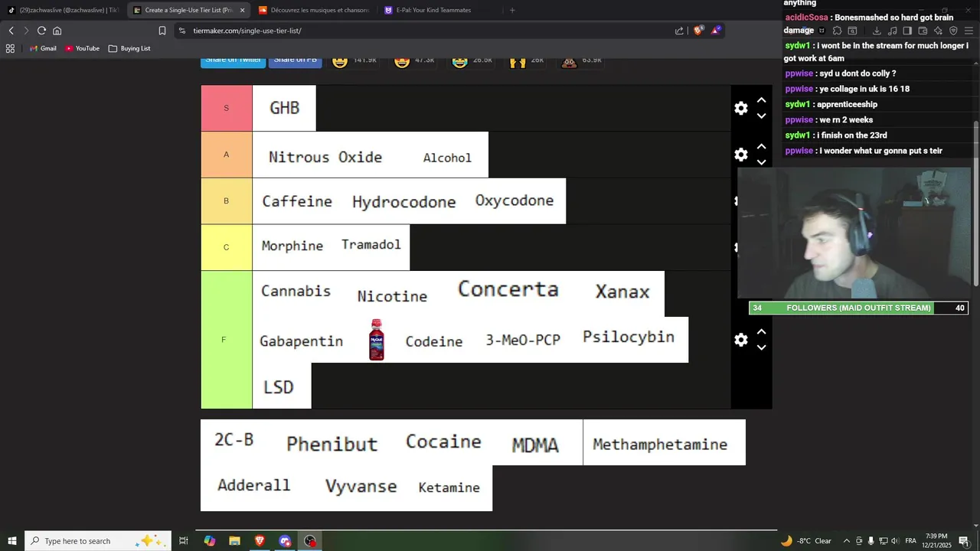
Task: Open the notifications center
Action: tap(964, 541)
